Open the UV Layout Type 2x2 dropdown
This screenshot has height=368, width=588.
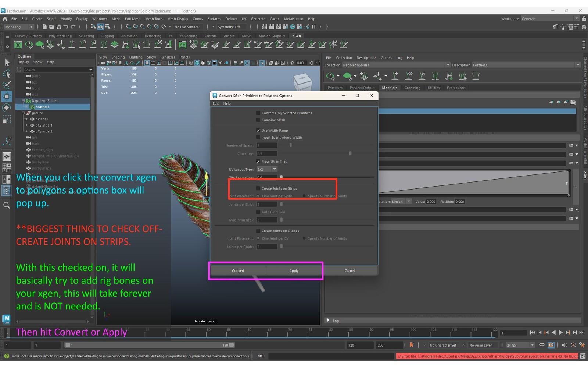click(267, 169)
